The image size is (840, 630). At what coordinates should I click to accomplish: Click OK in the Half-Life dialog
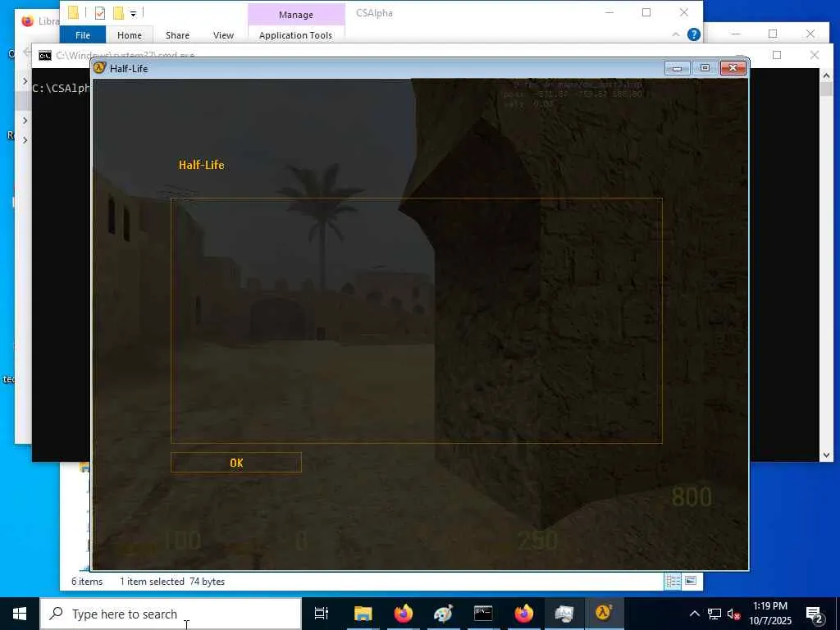pos(236,463)
